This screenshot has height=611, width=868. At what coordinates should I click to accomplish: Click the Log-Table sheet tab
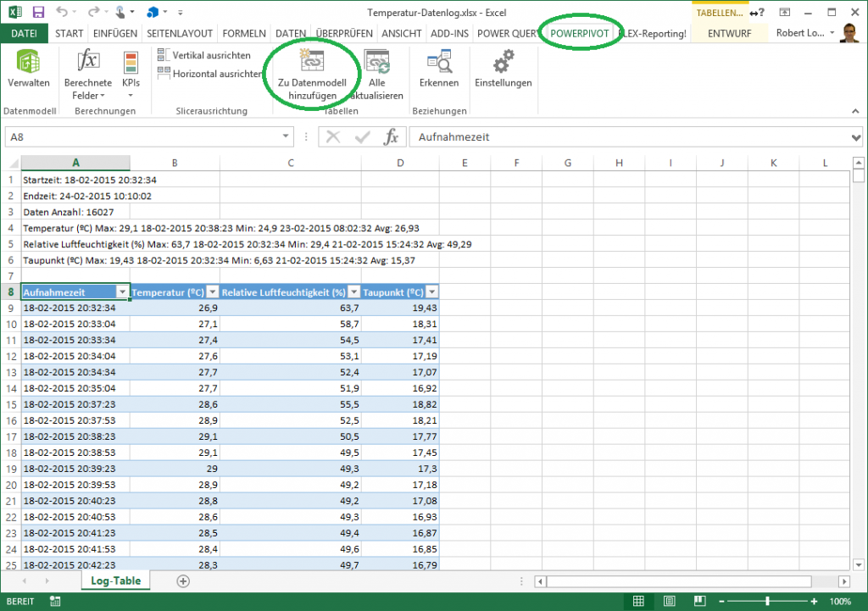pyautogui.click(x=115, y=580)
